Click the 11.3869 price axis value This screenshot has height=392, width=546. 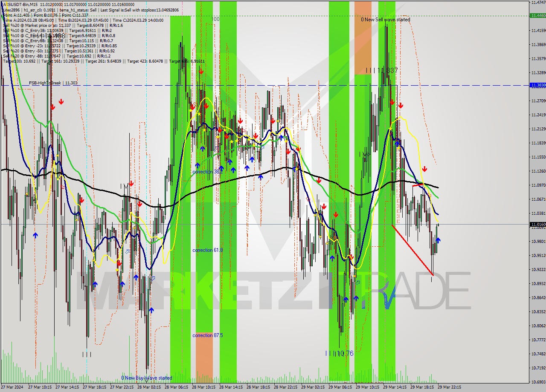point(539,44)
